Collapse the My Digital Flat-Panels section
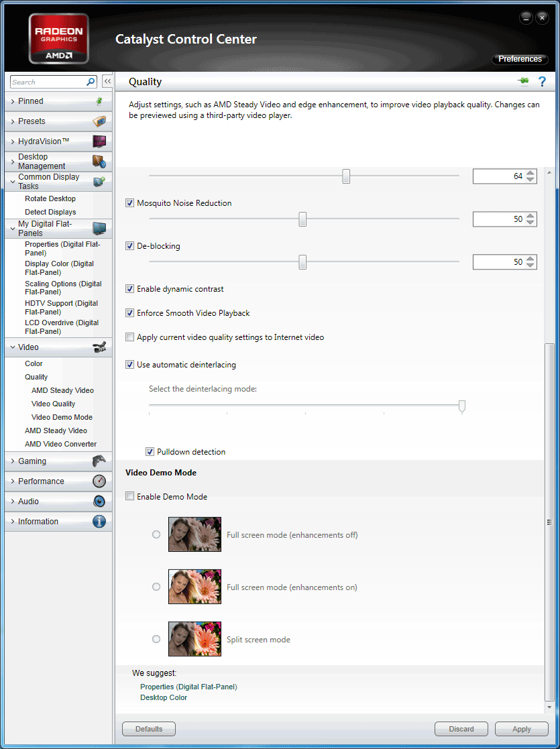This screenshot has height=749, width=560. [x=13, y=229]
